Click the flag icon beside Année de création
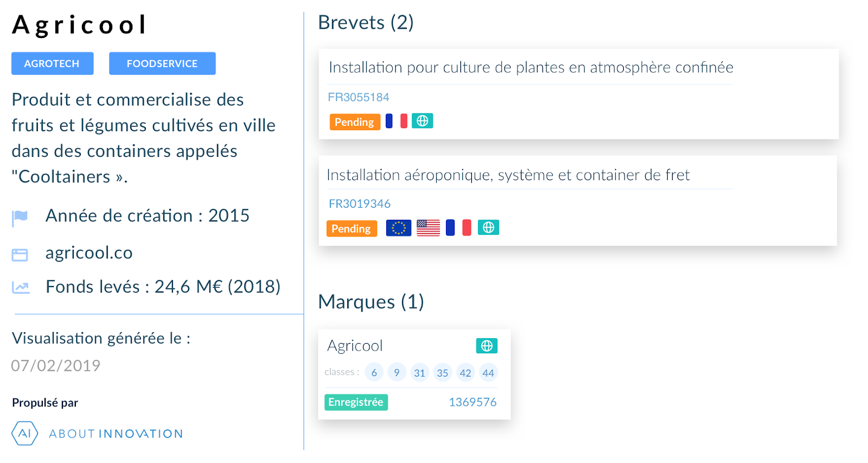868x463 pixels. [x=20, y=218]
